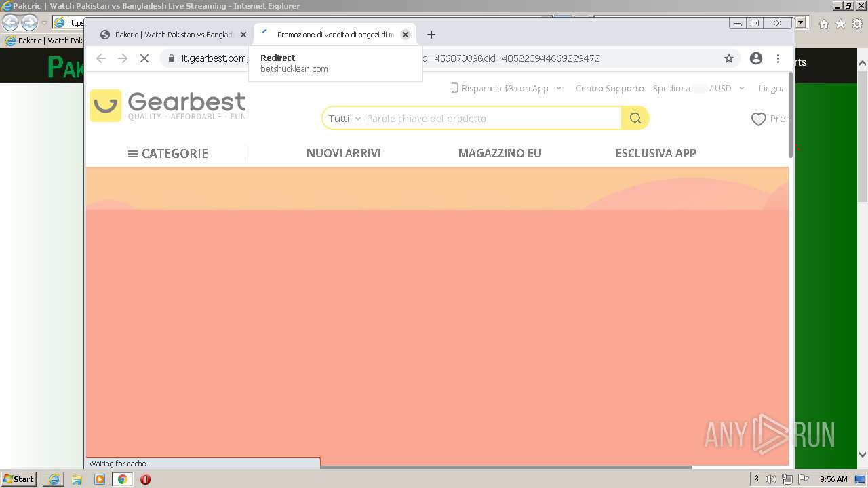Screen dimensions: 868x488
Task: Open the CATEGORIE menu
Action: click(167, 153)
